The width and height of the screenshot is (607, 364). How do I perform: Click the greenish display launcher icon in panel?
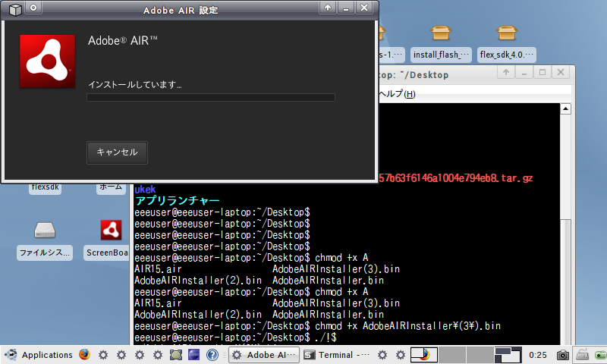[x=176, y=355]
